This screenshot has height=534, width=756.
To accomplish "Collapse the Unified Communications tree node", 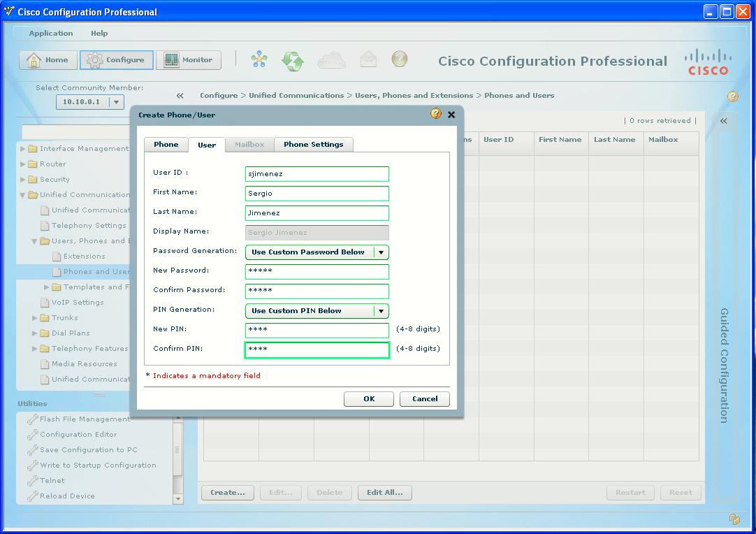I will point(22,196).
